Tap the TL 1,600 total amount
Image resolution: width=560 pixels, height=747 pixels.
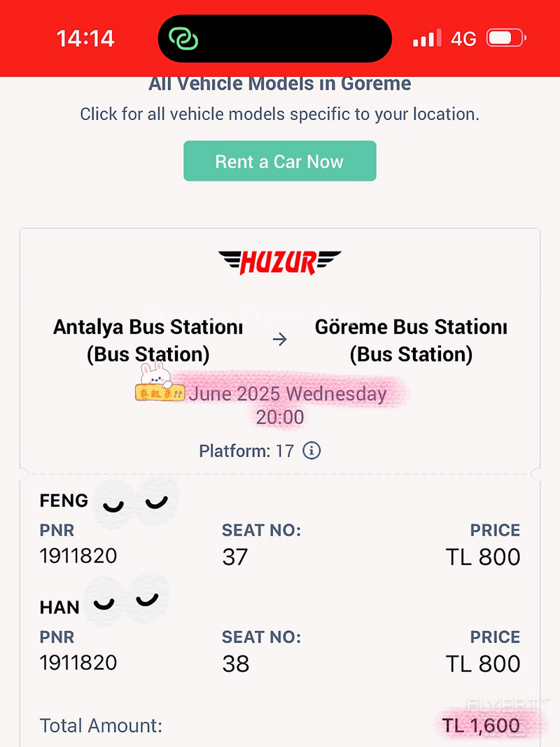tap(481, 725)
